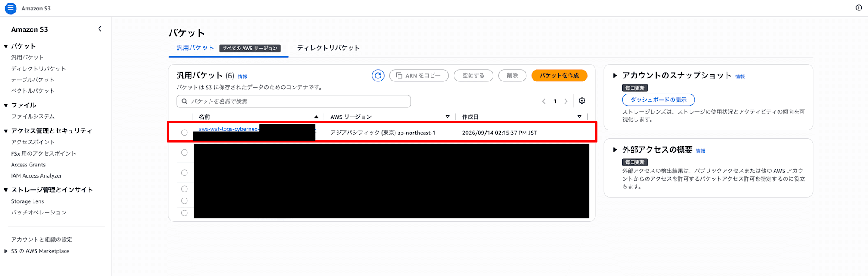
Task: Focus the バケットを名前で検索 search field
Action: click(293, 101)
